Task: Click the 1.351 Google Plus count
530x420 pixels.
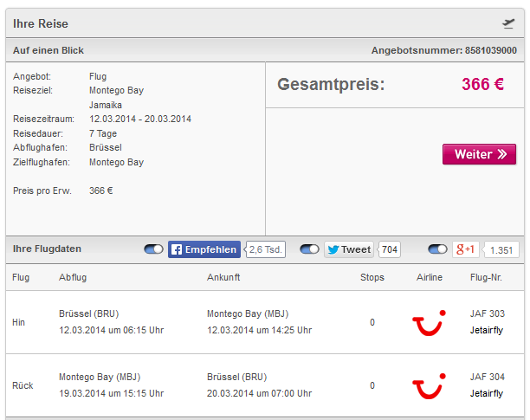Action: pos(501,250)
